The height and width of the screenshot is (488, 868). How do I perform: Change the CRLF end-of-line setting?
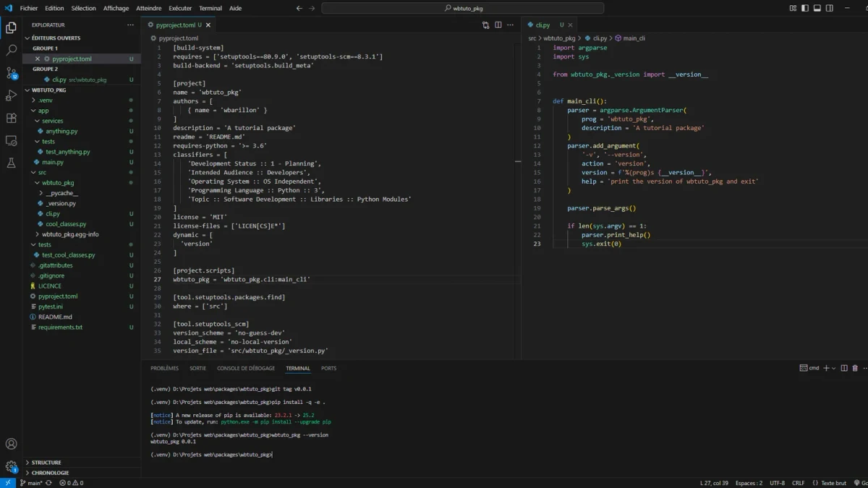(x=798, y=482)
